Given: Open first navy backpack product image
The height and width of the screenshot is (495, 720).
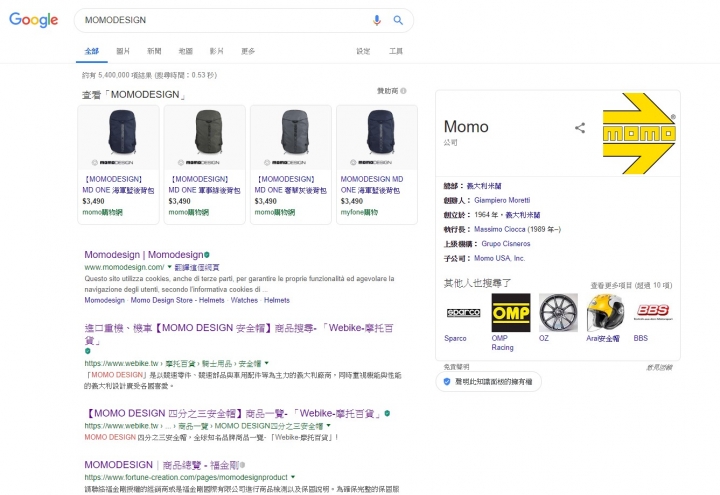Looking at the screenshot, I should [x=122, y=132].
